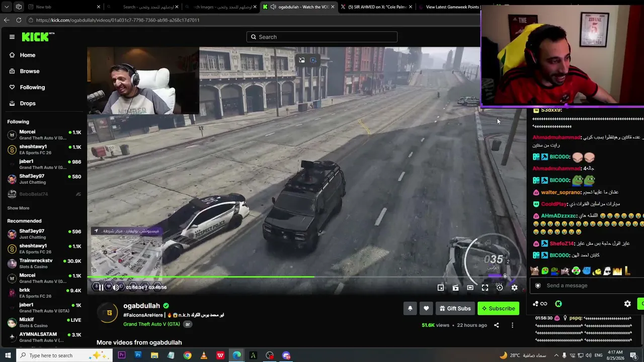Image resolution: width=644 pixels, height=362 pixels.
Task: Open Windows Start menu
Action: tap(8, 355)
